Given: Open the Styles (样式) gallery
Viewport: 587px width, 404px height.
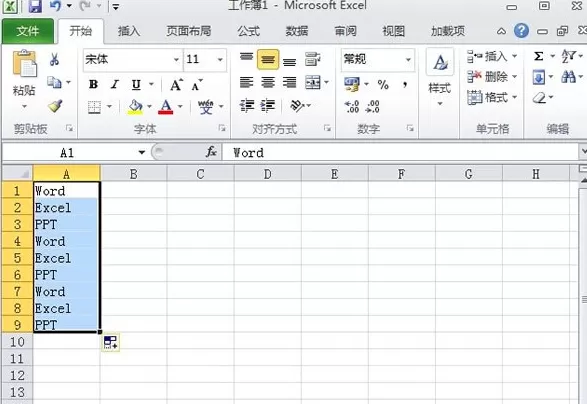Looking at the screenshot, I should pyautogui.click(x=440, y=78).
